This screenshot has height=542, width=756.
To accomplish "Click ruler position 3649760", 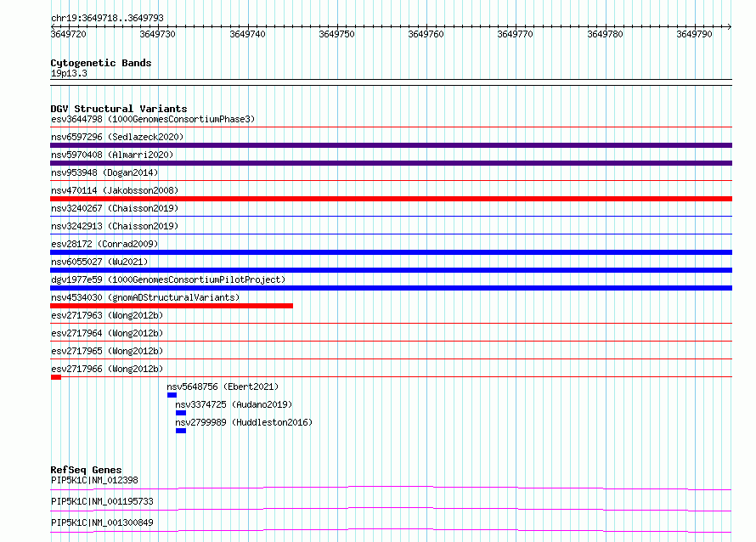I will 426,34.
